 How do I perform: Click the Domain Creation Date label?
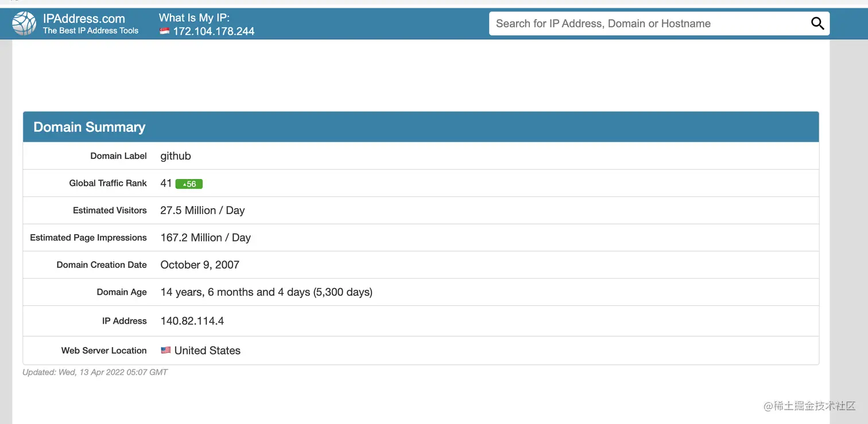click(102, 265)
